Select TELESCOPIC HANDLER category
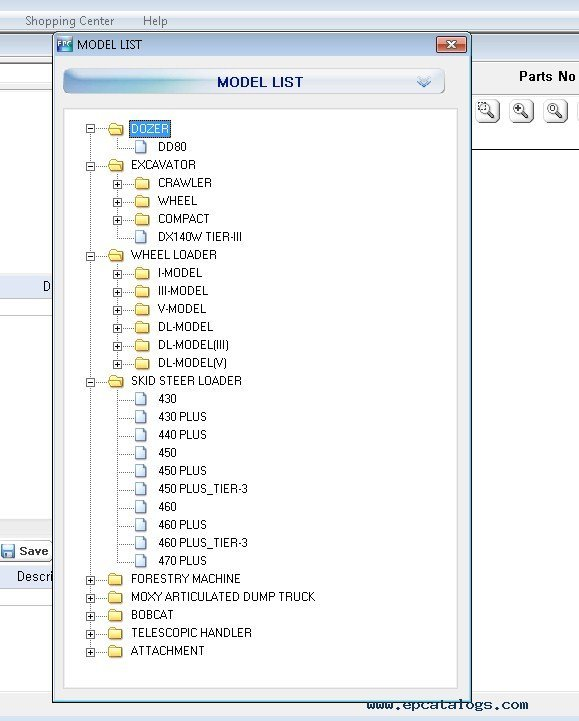Image resolution: width=579 pixels, height=721 pixels. [191, 633]
